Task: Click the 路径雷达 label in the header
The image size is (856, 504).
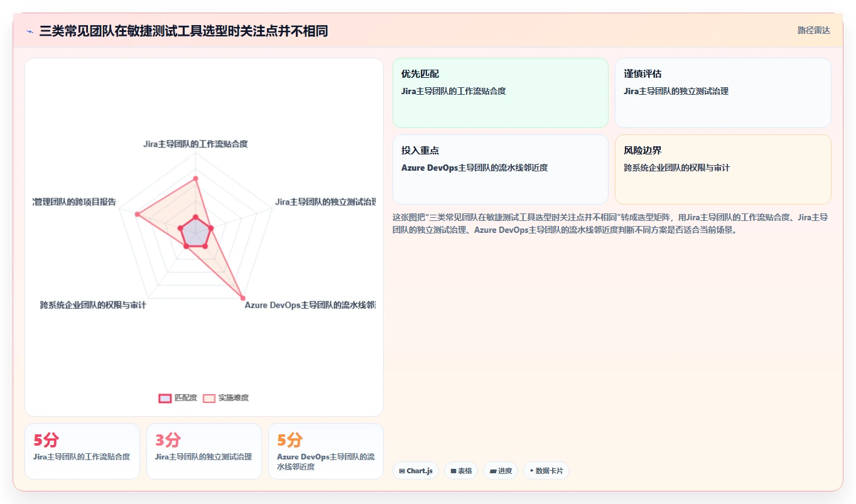Action: click(x=814, y=30)
